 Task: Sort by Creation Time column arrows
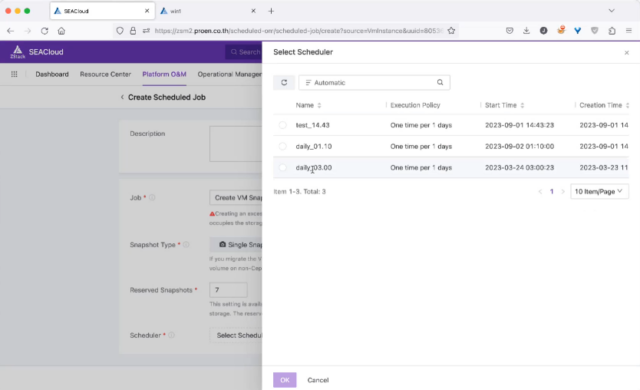tap(627, 105)
